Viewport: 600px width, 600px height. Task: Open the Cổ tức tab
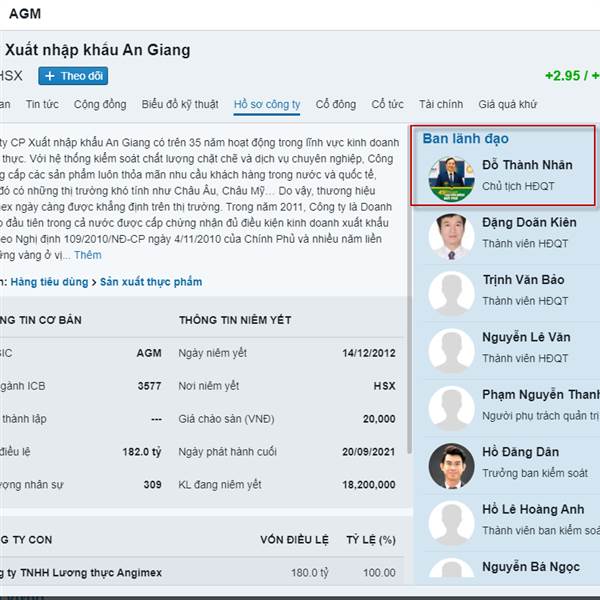tap(387, 104)
